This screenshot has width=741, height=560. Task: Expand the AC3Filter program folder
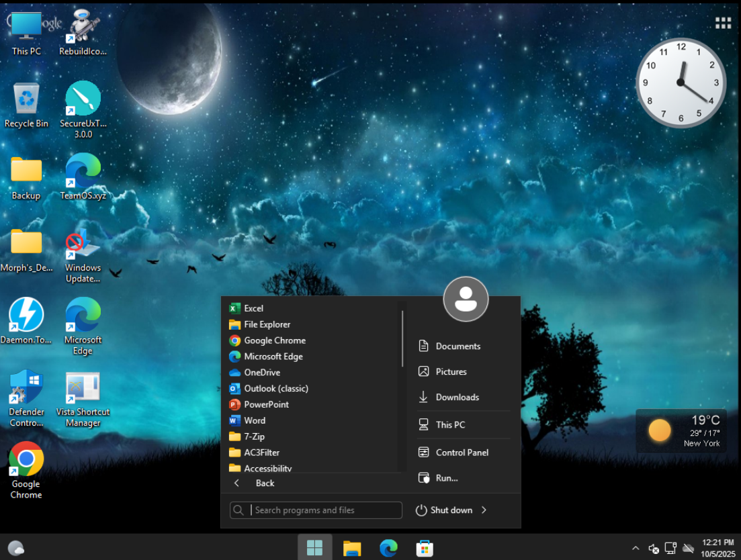(x=261, y=453)
